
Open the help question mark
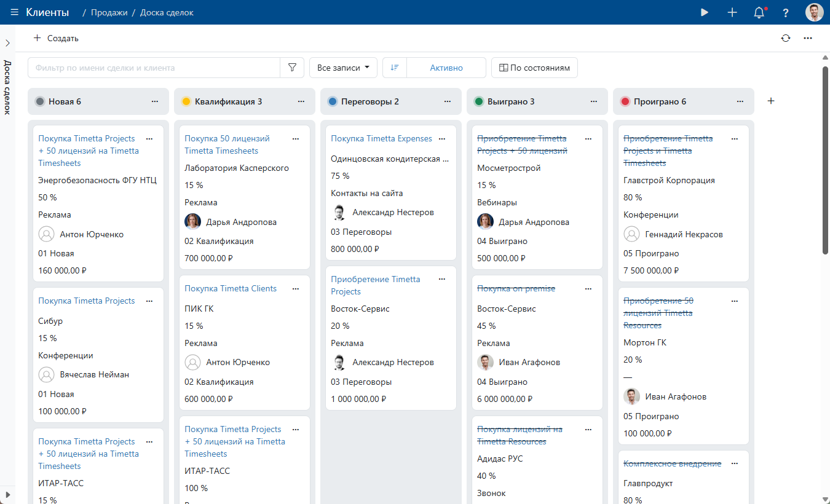click(x=786, y=12)
